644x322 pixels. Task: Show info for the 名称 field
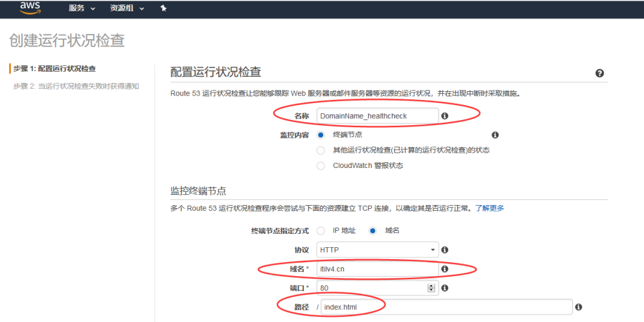pos(445,116)
